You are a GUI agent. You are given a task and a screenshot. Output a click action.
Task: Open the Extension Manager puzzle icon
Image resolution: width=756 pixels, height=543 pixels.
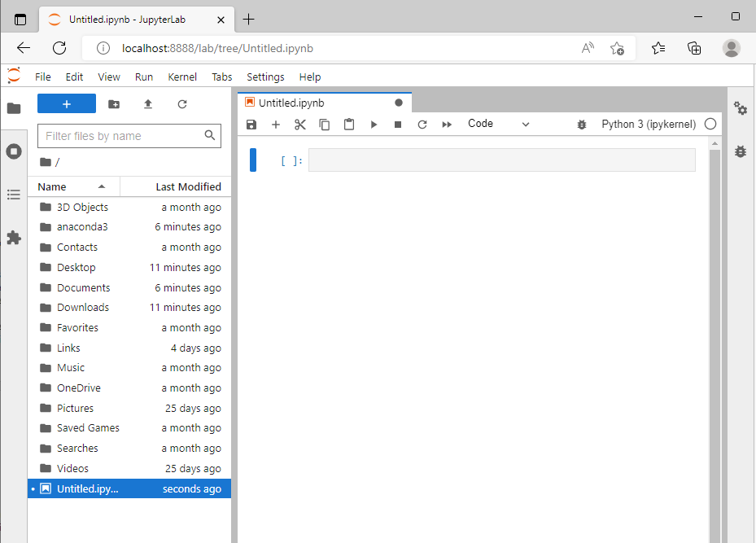14,238
